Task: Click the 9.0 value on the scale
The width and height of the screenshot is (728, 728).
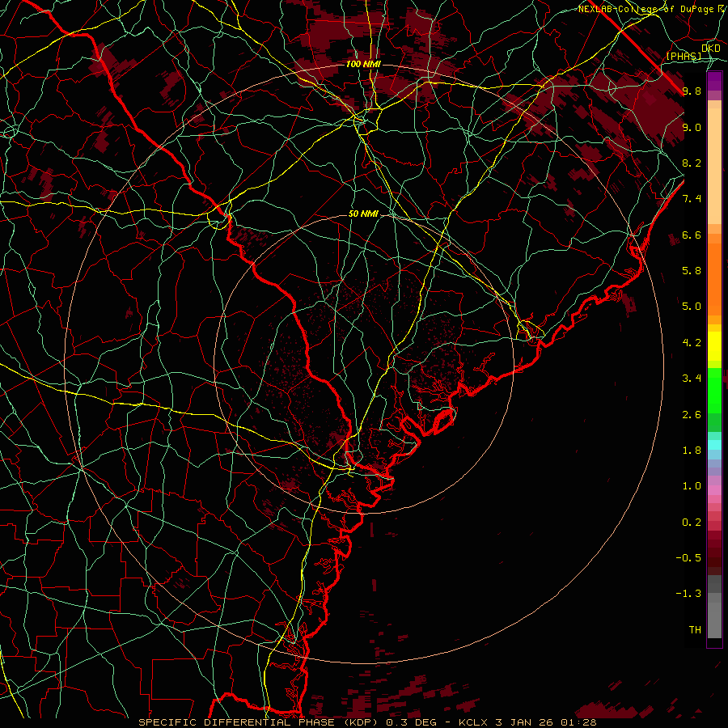Action: point(692,127)
